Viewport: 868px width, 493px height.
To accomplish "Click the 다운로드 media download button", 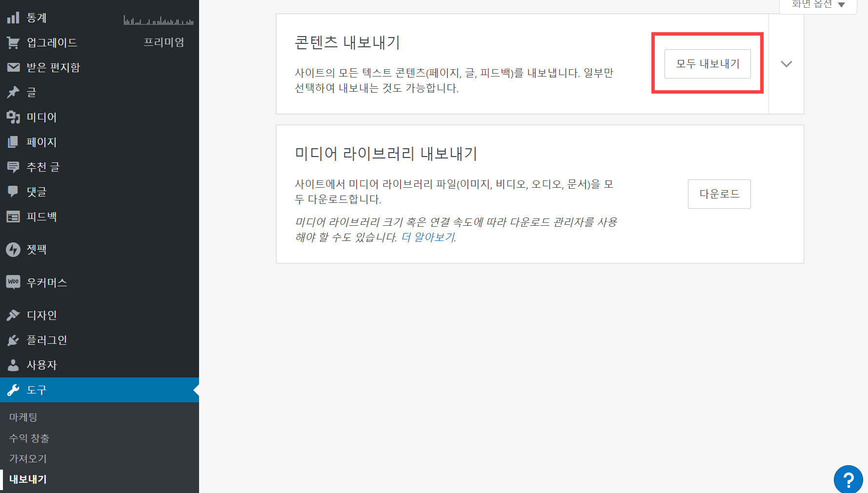I will (x=719, y=194).
